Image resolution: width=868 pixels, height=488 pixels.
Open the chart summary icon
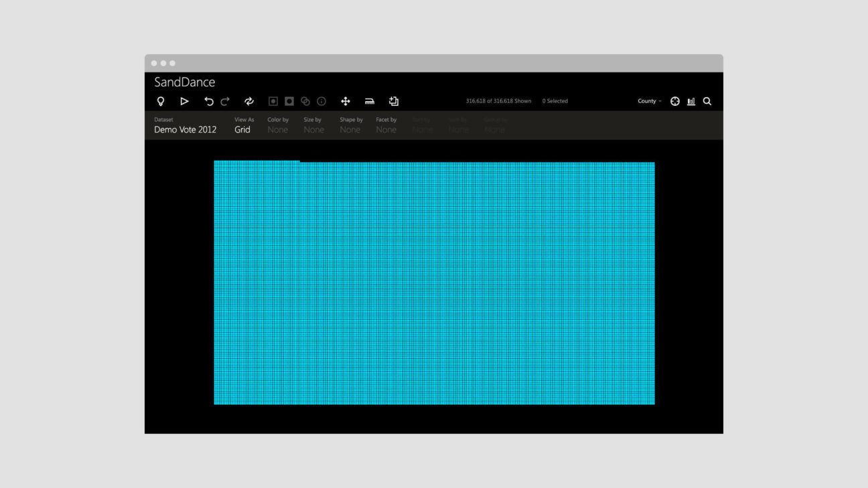[691, 100]
